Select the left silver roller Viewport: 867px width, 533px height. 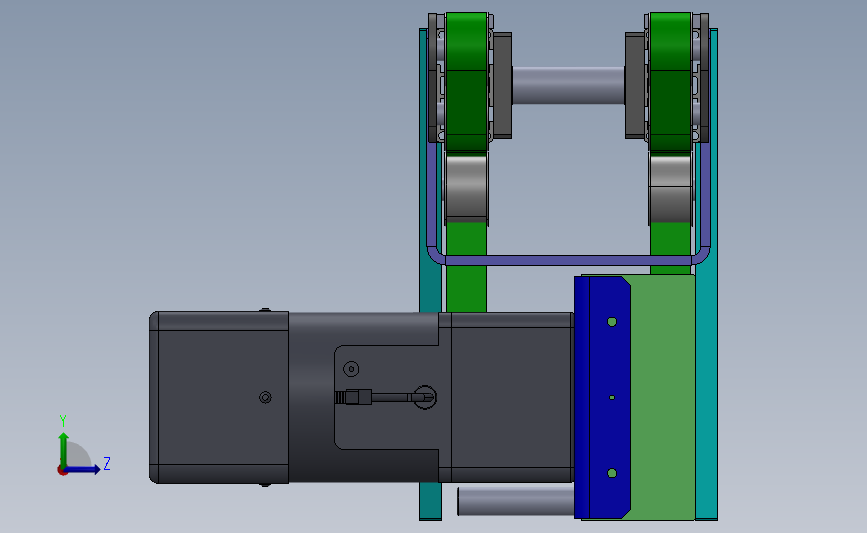tap(466, 188)
